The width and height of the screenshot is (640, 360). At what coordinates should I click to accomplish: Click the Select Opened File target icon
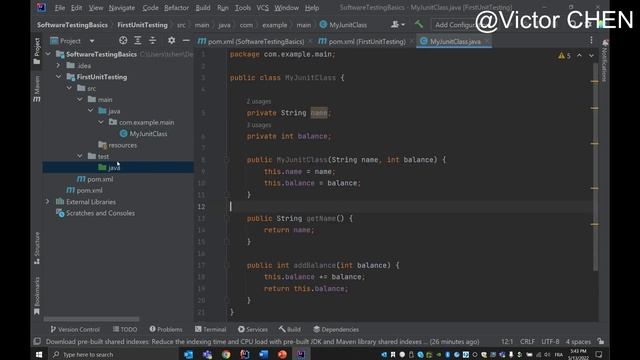pyautogui.click(x=123, y=40)
